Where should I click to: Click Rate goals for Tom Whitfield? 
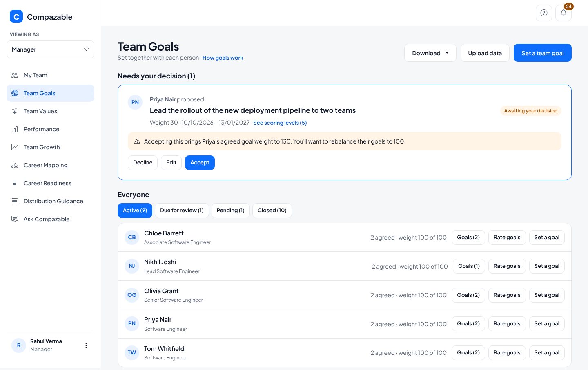(x=507, y=353)
